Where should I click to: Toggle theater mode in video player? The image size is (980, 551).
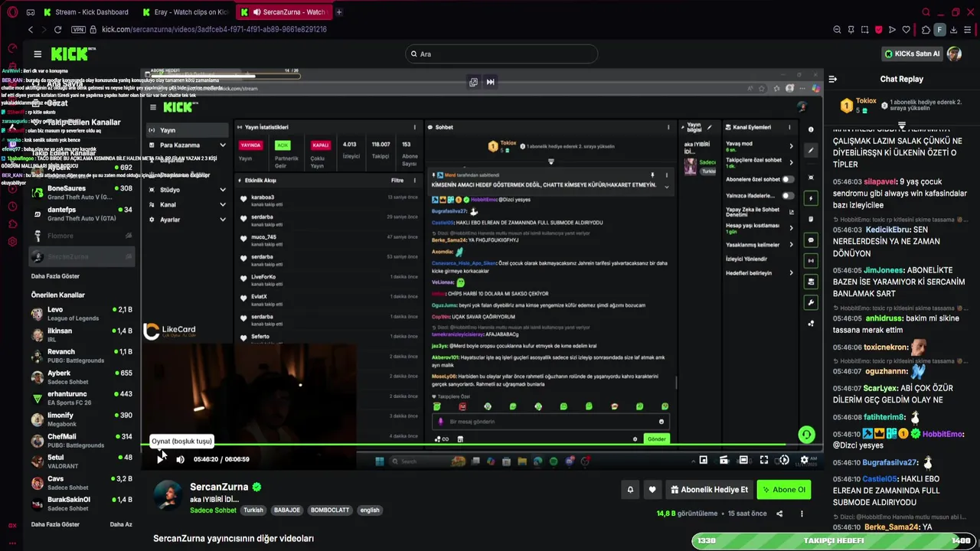click(x=743, y=460)
